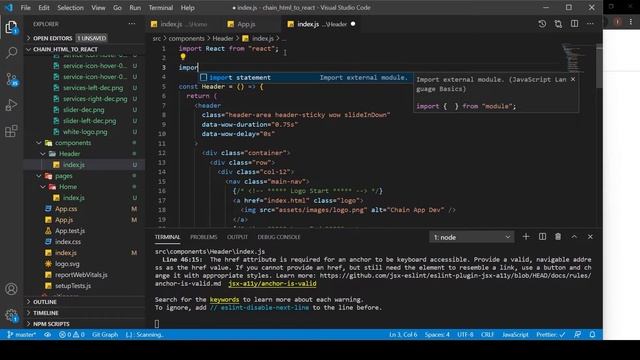Viewport: 640px width, 360px height.
Task: Split the editor to the right
Action: pyautogui.click(x=574, y=24)
